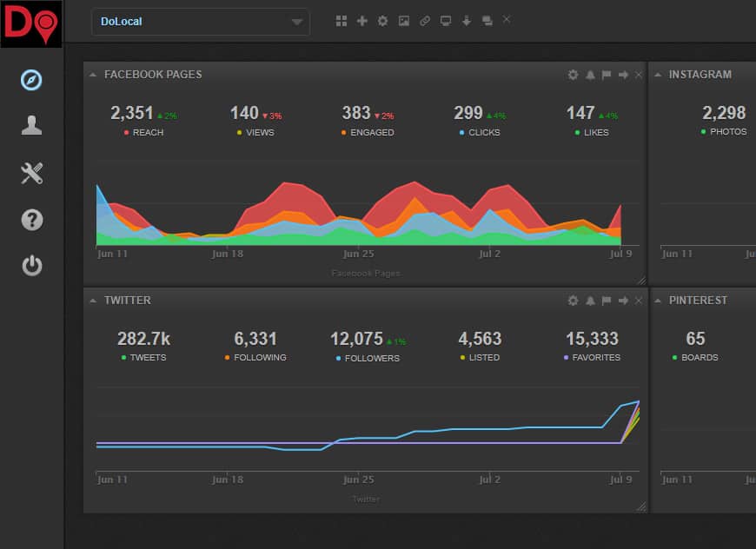
Task: Add a new widget with plus icon
Action: (x=362, y=21)
